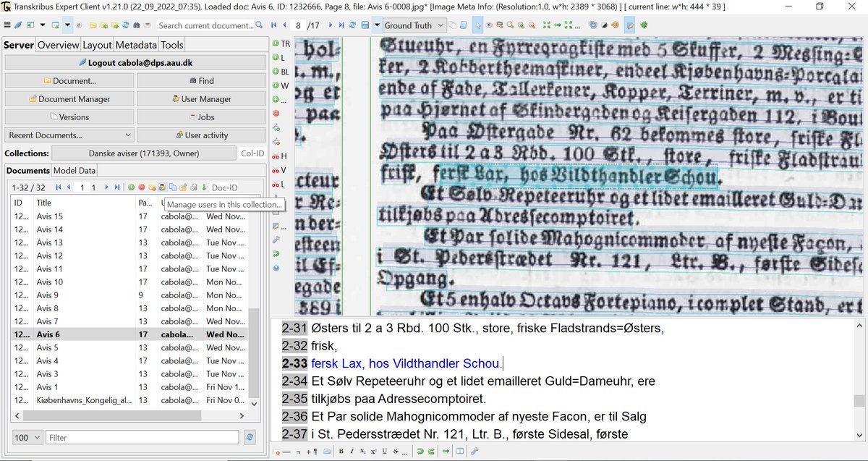This screenshot has width=868, height=461.
Task: Click the refresh icon beside the Filter field
Action: [x=250, y=437]
